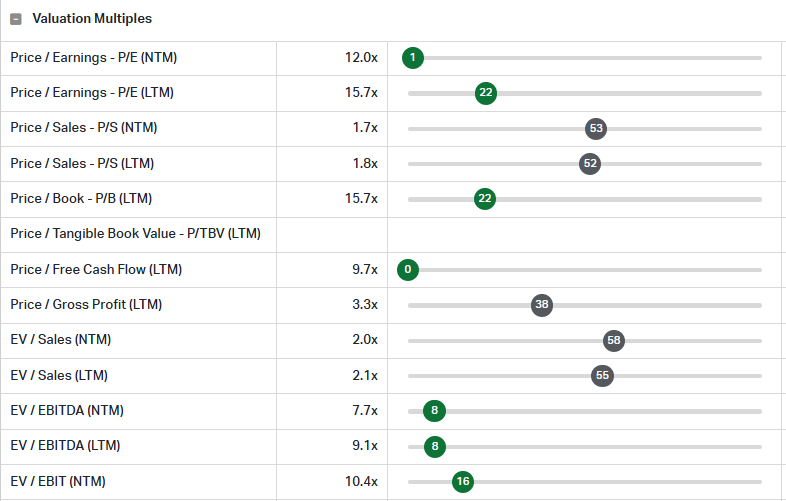The image size is (786, 501).
Task: Click the P/E (LTM) percentile marker
Action: (x=486, y=93)
